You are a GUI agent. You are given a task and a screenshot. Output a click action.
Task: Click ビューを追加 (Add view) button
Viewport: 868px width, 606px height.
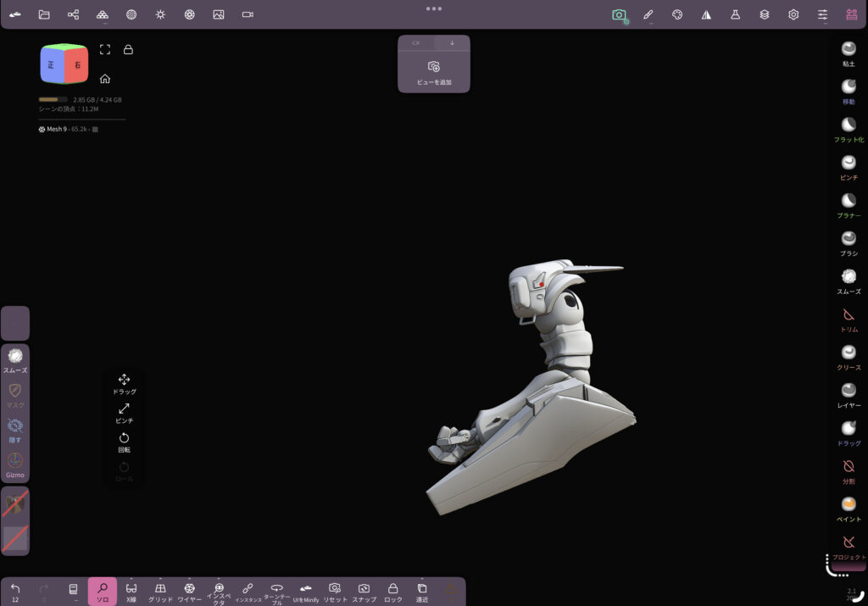pyautogui.click(x=434, y=73)
